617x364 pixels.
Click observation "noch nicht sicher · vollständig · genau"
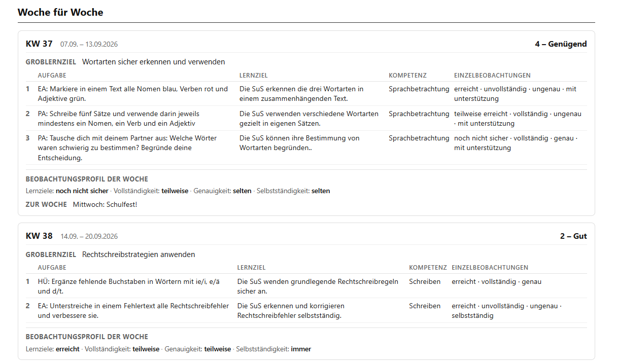tap(516, 143)
